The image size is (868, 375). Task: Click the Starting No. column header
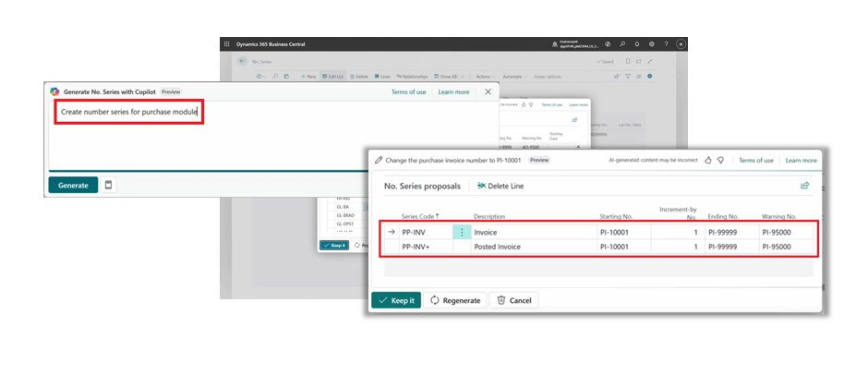click(x=616, y=216)
